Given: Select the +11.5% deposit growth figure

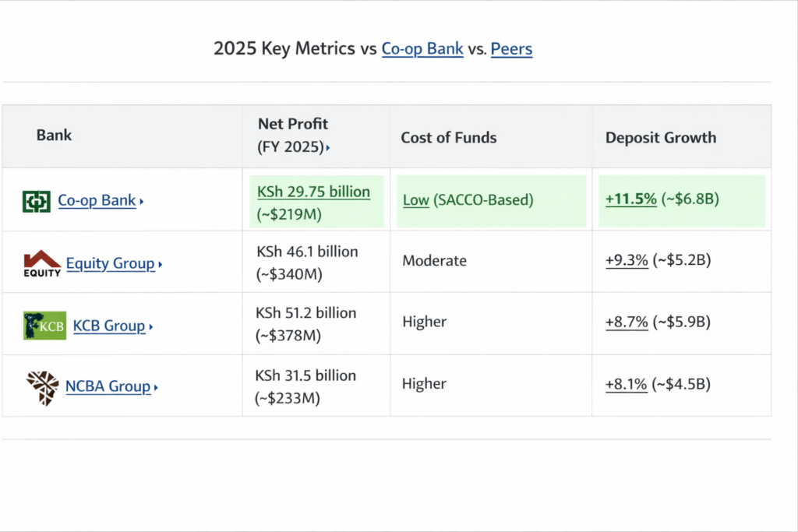Looking at the screenshot, I should pos(630,199).
